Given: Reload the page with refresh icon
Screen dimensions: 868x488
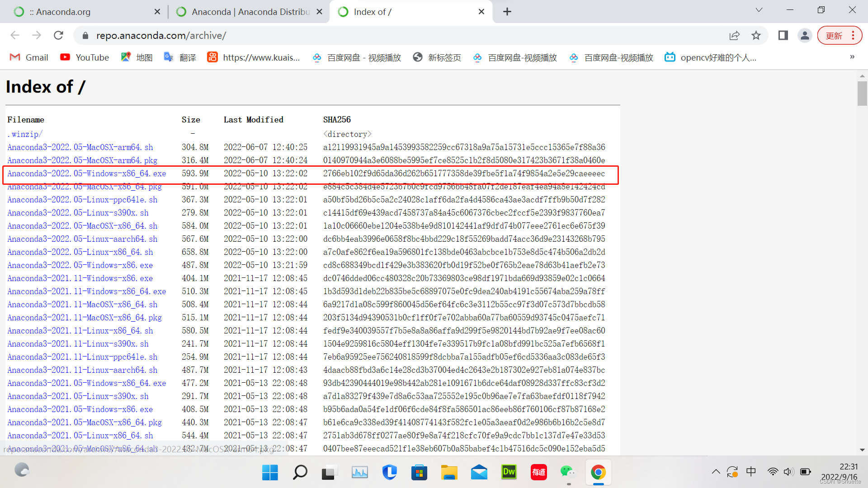Looking at the screenshot, I should (x=58, y=35).
